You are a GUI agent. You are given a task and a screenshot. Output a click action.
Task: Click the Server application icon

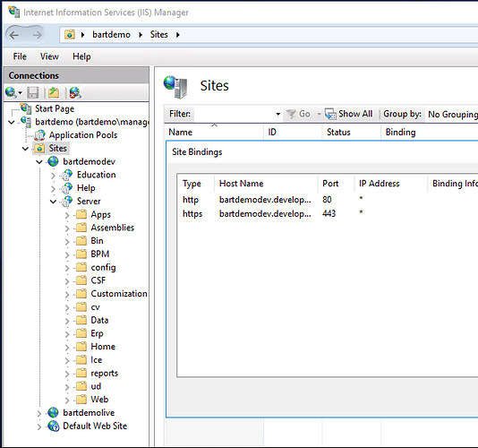click(67, 201)
